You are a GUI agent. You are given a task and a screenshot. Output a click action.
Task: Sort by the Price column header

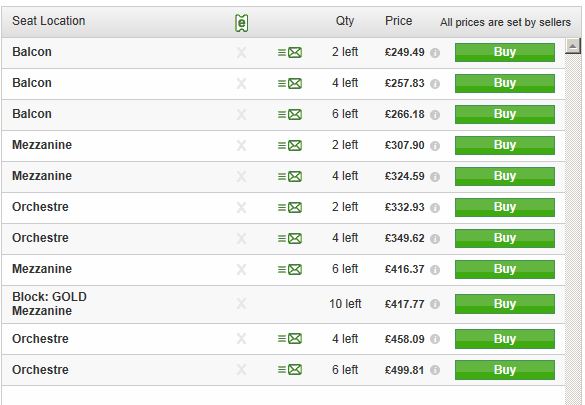click(398, 21)
